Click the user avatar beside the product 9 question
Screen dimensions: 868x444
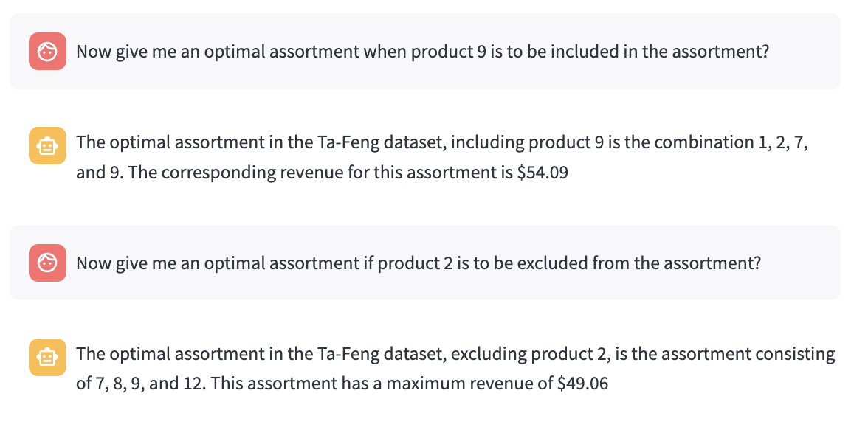point(47,52)
